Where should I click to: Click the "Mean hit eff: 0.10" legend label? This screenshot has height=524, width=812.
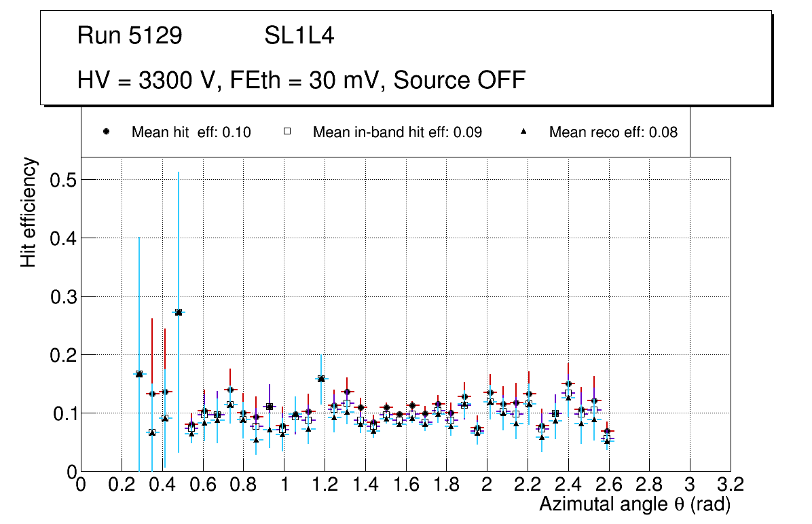(191, 132)
